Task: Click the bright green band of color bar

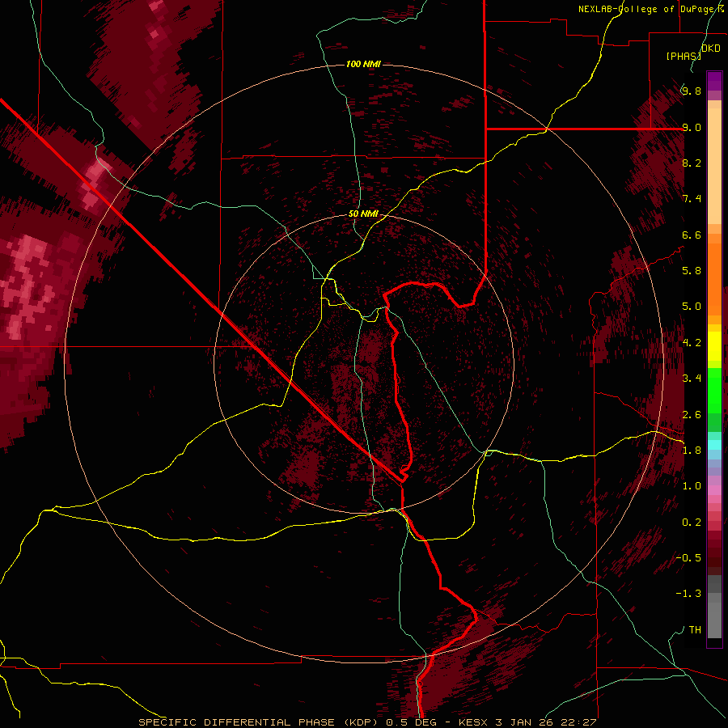Action: pos(714,391)
